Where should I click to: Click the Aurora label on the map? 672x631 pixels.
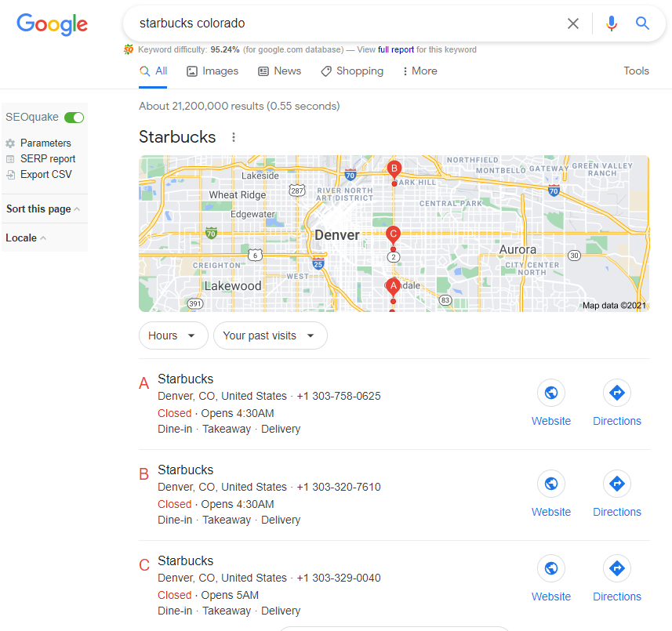click(518, 249)
